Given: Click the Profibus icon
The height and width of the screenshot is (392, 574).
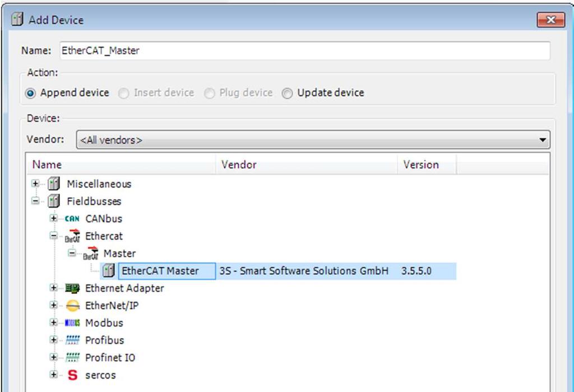Looking at the screenshot, I should pyautogui.click(x=72, y=340).
